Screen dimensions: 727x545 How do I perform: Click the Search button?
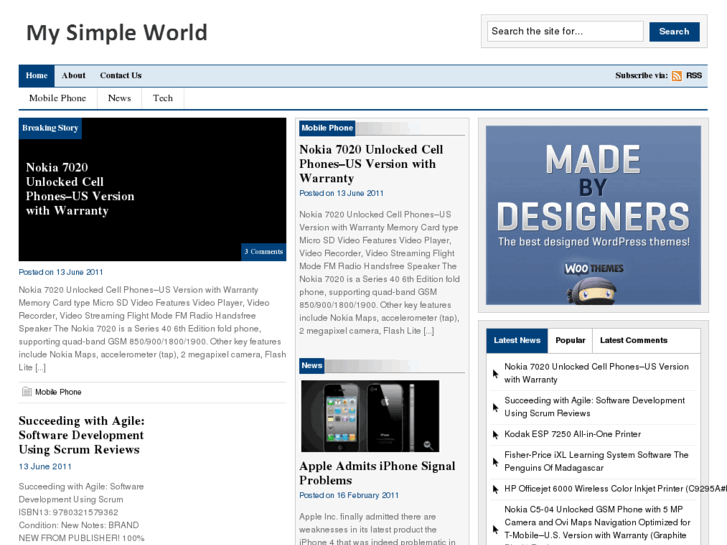click(674, 32)
